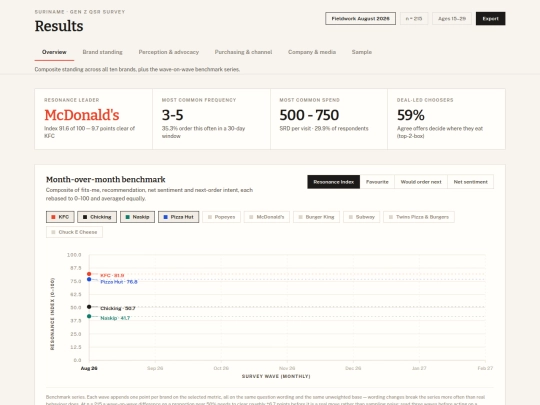The width and height of the screenshot is (540, 405).
Task: Enable McDonald's brand series
Action: click(x=267, y=217)
